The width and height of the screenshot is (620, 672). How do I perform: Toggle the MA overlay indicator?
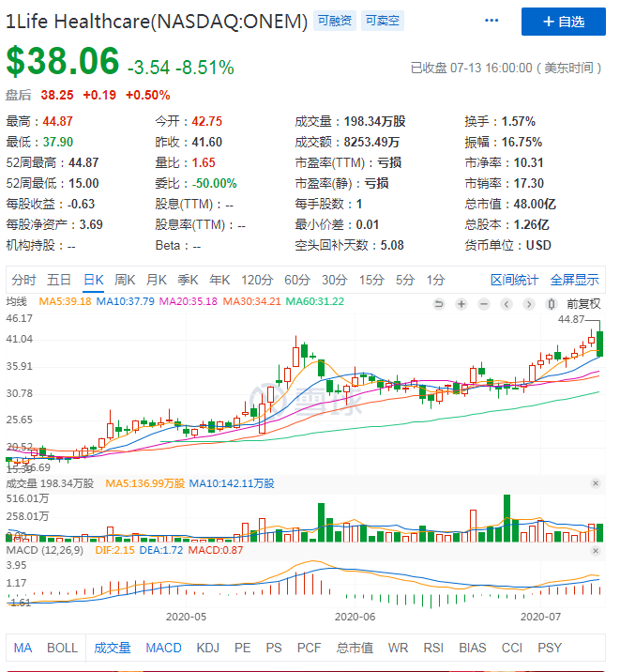23,648
